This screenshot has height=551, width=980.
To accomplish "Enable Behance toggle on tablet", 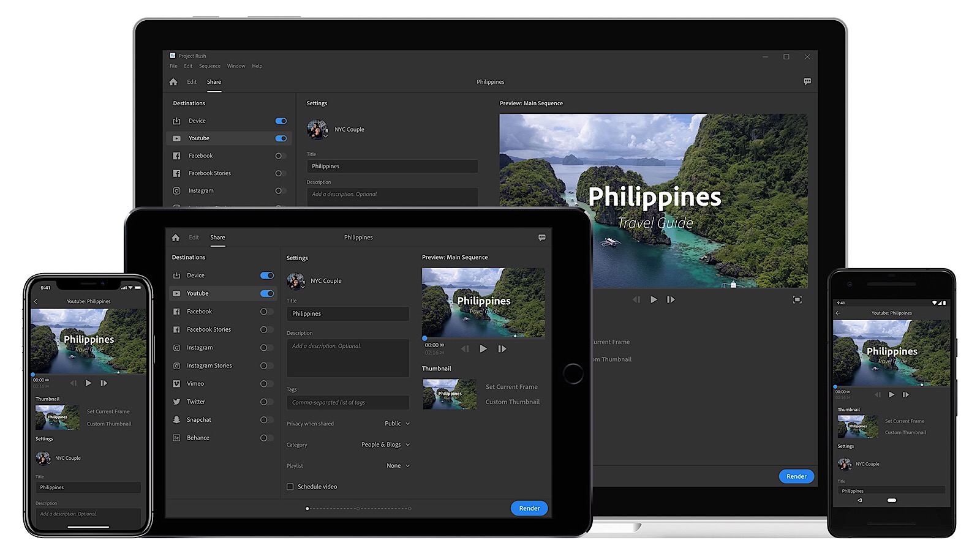I will [266, 438].
